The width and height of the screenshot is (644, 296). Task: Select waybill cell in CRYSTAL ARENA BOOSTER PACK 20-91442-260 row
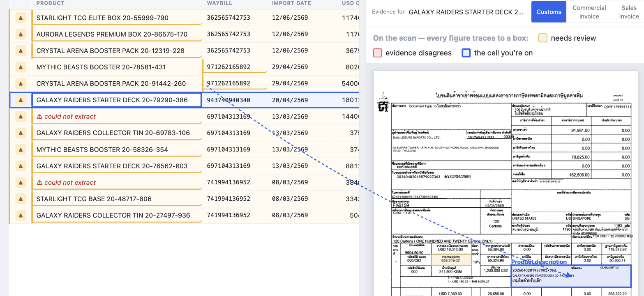[x=235, y=83]
